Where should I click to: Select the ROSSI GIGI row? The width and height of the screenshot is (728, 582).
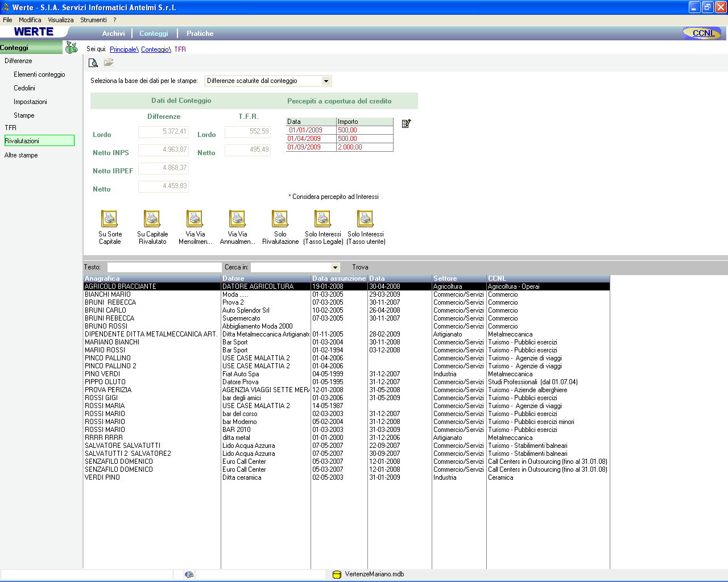click(x=346, y=398)
